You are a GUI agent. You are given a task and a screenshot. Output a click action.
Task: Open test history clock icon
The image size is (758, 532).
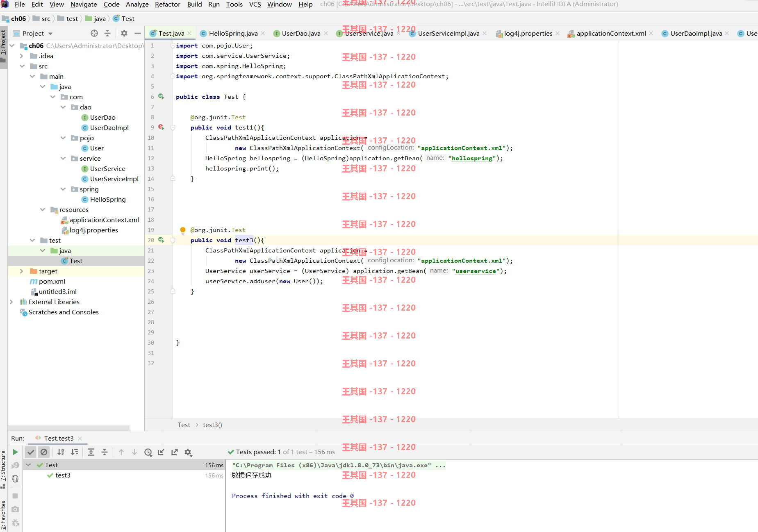click(148, 452)
